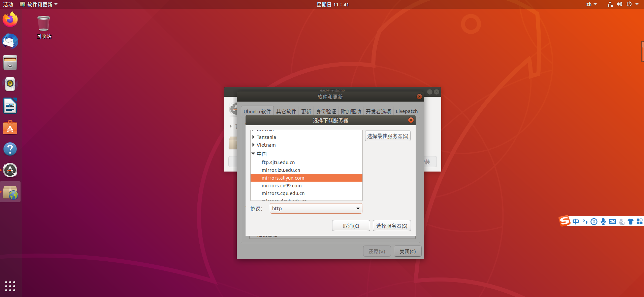Open Rhythmbox music player icon
Viewport: 644px width, 297px height.
pos(10,84)
